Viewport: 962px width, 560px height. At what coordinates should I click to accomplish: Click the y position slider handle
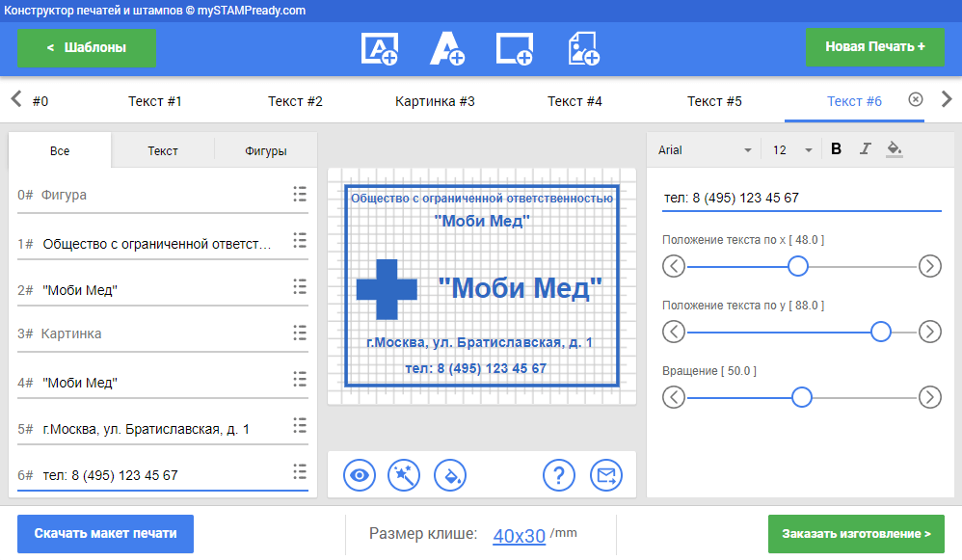[x=881, y=332]
